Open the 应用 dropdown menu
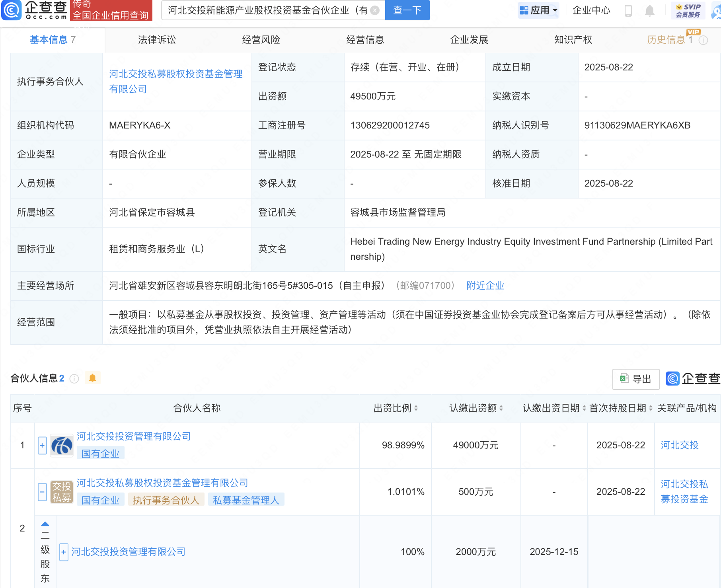The width and height of the screenshot is (721, 588). 538,10
